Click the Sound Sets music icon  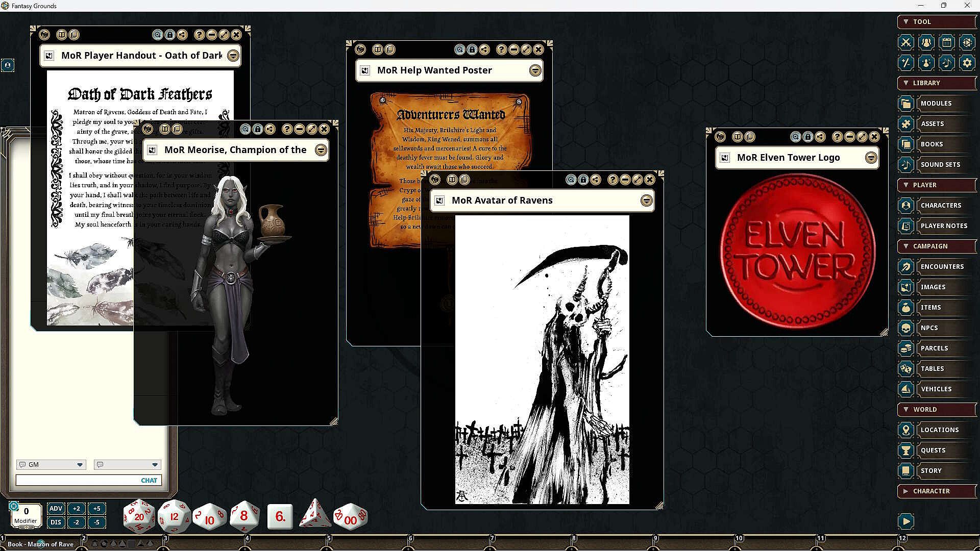(906, 165)
